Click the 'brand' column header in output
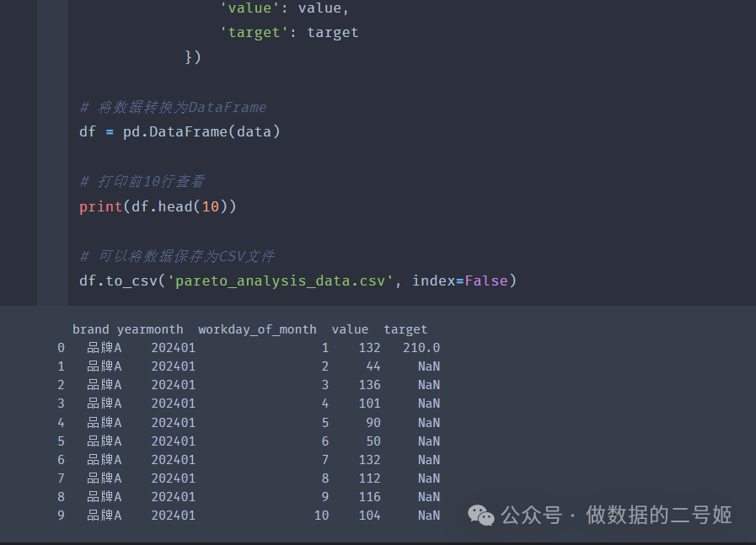This screenshot has width=756, height=545. 91,329
